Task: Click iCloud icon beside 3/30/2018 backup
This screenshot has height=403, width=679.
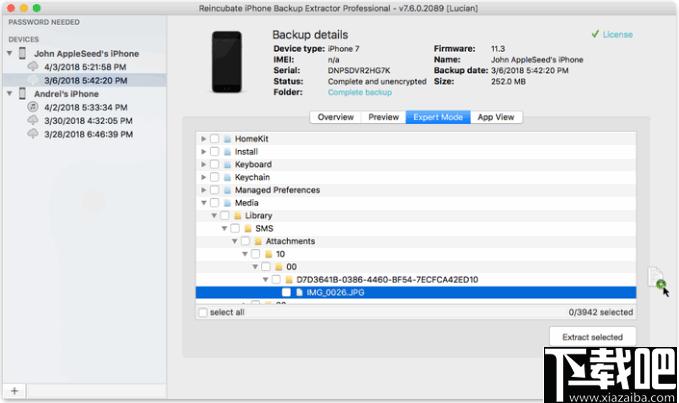Action: [33, 120]
